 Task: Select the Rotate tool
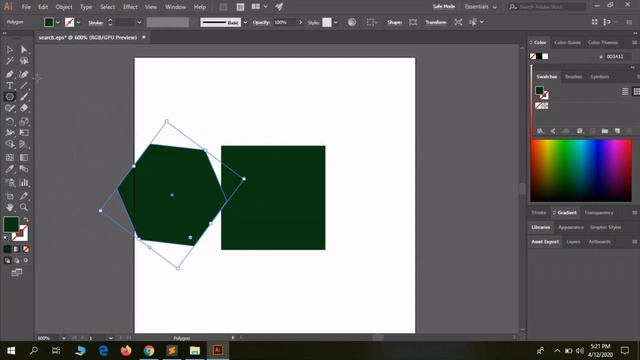pyautogui.click(x=9, y=121)
